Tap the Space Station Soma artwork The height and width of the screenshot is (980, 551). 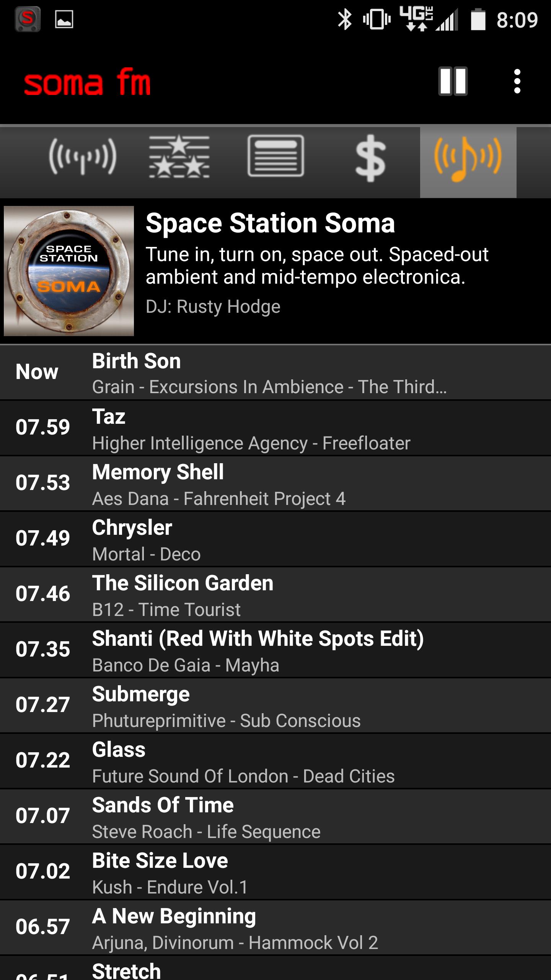click(69, 271)
